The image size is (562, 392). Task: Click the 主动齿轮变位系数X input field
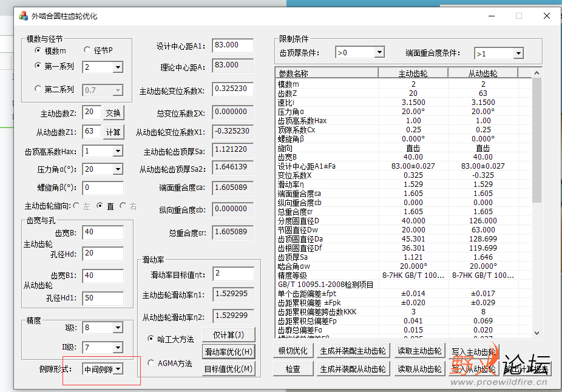coord(232,89)
